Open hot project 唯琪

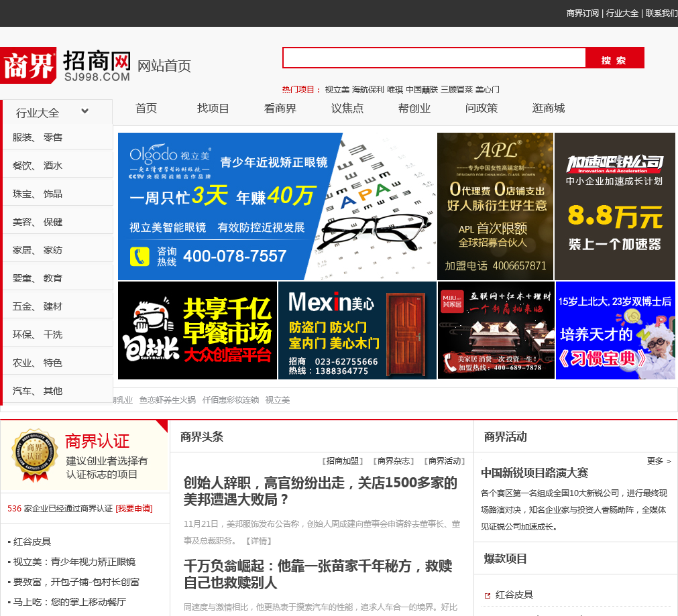pos(395,89)
